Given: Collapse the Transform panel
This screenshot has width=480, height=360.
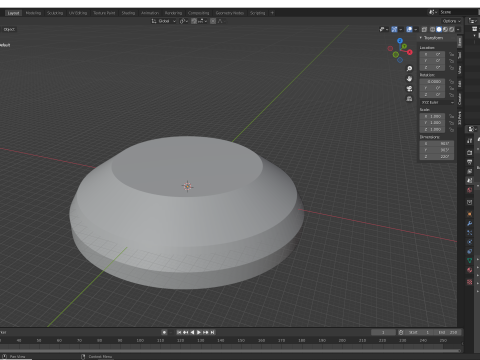Looking at the screenshot, I should (421, 38).
